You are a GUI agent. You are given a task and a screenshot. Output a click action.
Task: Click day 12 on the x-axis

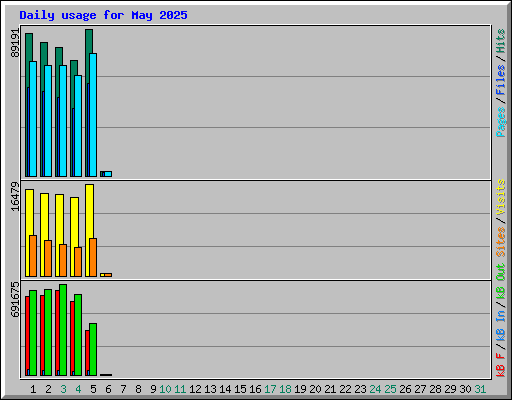pos(195,389)
